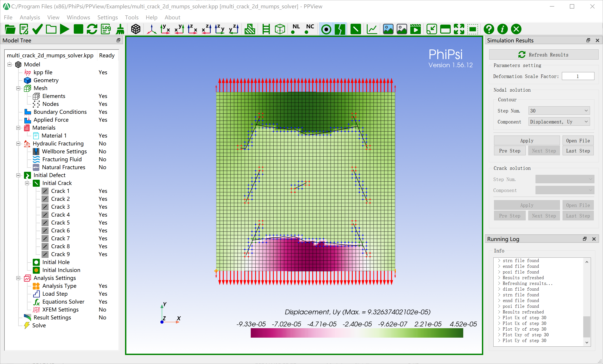Collapse the Mesh tree node
Screen dimensions: 603x364
tap(18, 88)
